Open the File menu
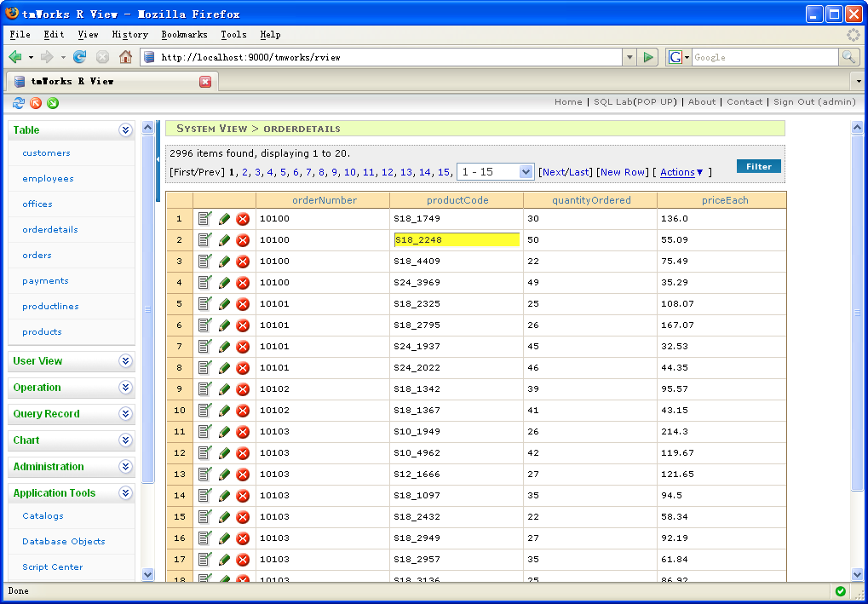Screen dimensions: 868x604 tap(20, 34)
